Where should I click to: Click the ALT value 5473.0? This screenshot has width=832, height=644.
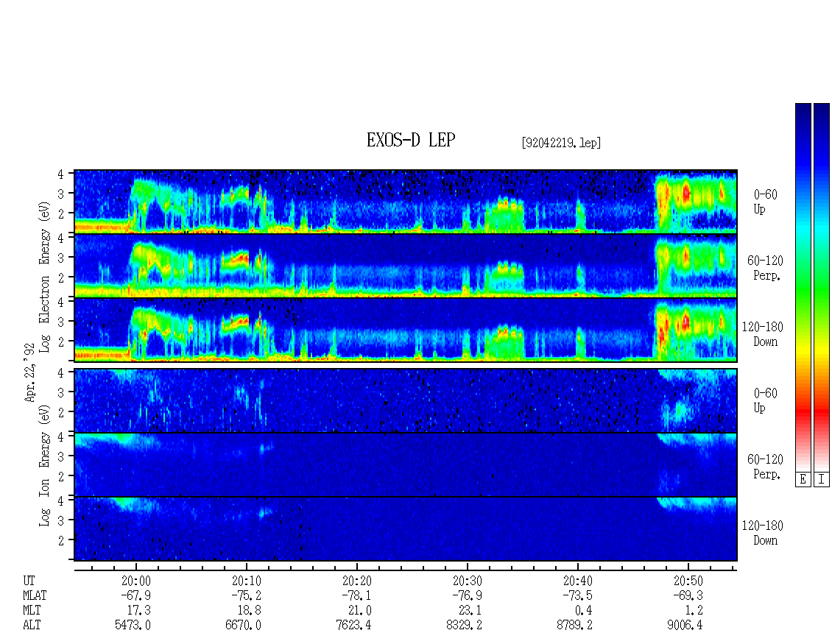(133, 626)
